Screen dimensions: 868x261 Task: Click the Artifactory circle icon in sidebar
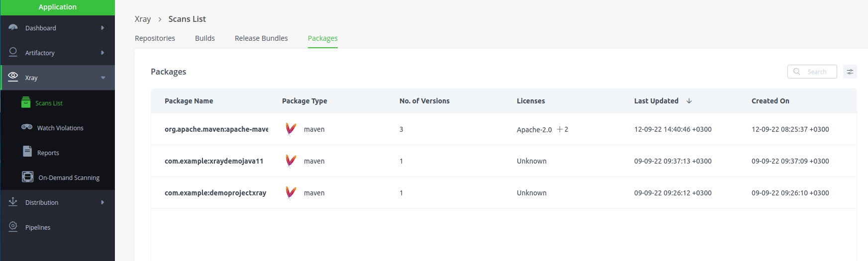[x=13, y=52]
